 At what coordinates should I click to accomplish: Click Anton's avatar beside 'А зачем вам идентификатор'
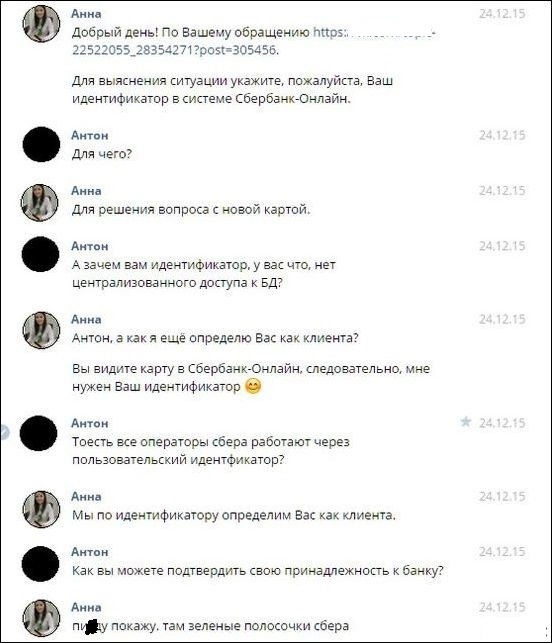click(40, 254)
